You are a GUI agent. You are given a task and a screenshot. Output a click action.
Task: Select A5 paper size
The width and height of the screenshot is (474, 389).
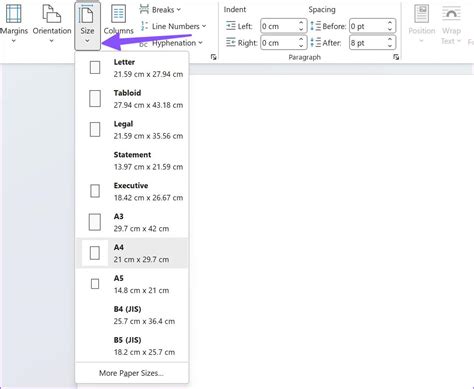pyautogui.click(x=132, y=284)
